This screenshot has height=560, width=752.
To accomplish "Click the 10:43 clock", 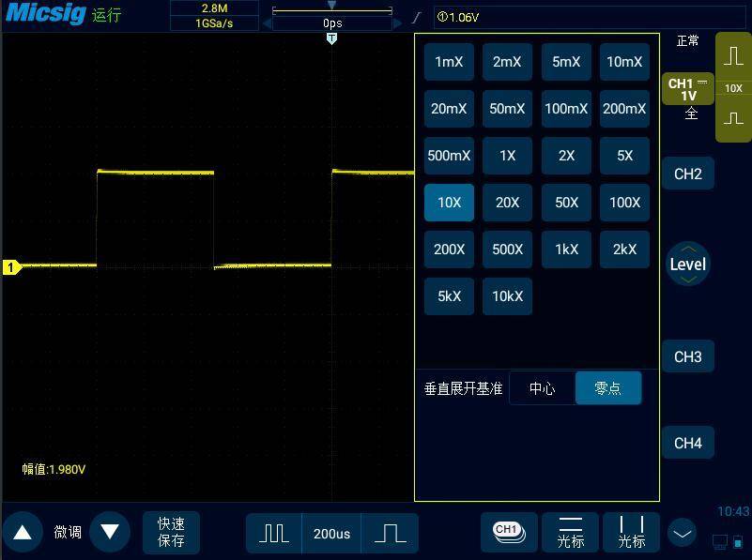I will (733, 511).
